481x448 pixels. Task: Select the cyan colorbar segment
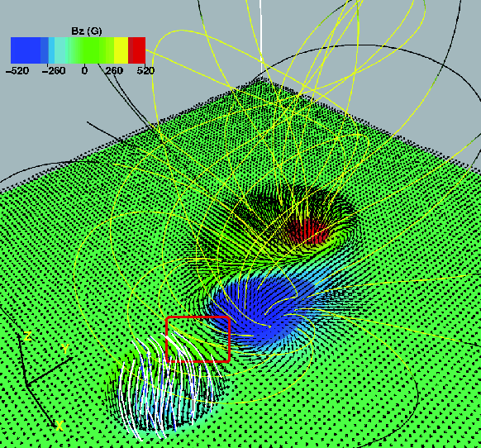click(59, 50)
